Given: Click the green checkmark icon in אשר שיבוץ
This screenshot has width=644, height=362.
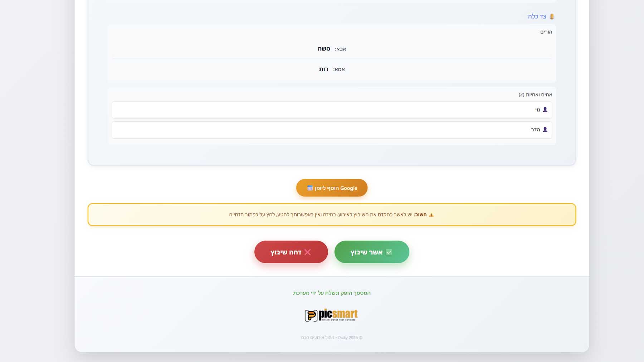Looking at the screenshot, I should coord(389,252).
